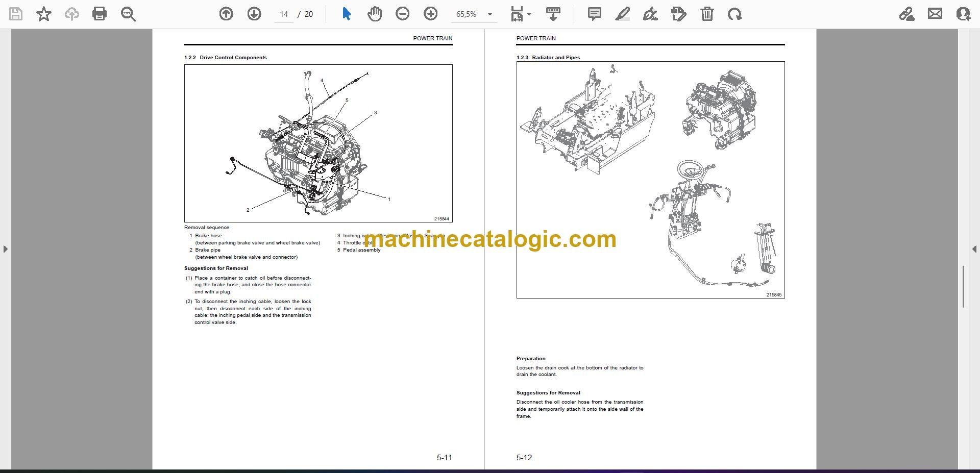The width and height of the screenshot is (980, 473).
Task: Click the stamp tool icon
Action: click(679, 14)
